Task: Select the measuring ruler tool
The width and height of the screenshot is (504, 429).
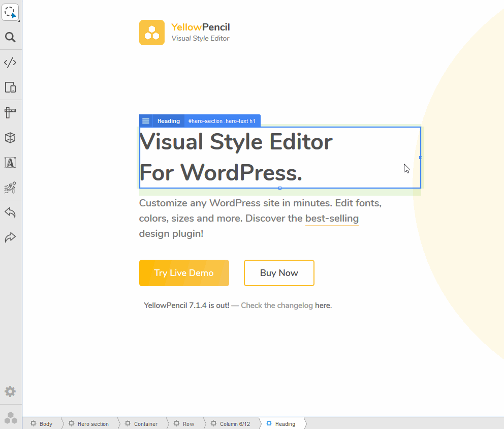Action: [x=10, y=112]
